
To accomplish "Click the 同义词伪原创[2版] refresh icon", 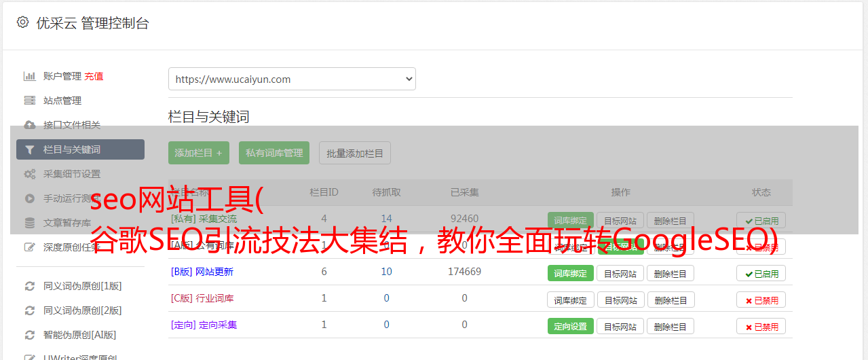I will (x=29, y=310).
